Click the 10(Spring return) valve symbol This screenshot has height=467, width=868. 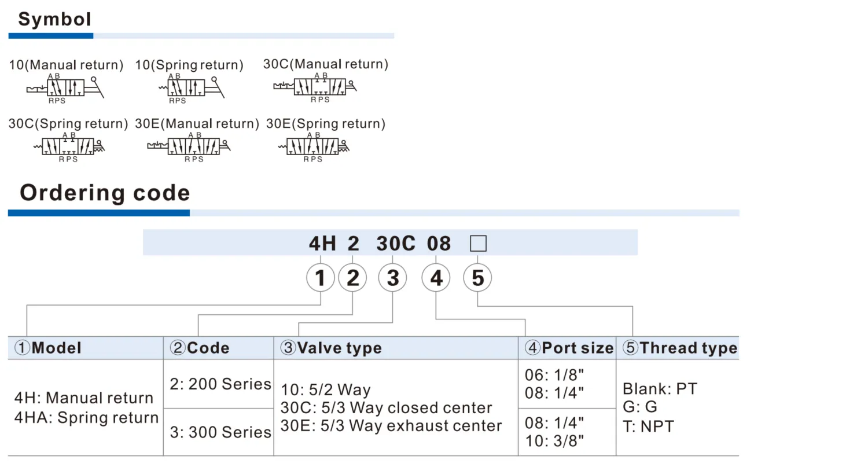[x=191, y=89]
